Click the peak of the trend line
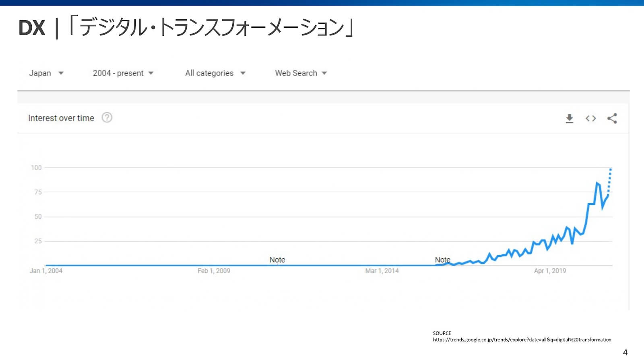644x362 pixels. [x=597, y=183]
